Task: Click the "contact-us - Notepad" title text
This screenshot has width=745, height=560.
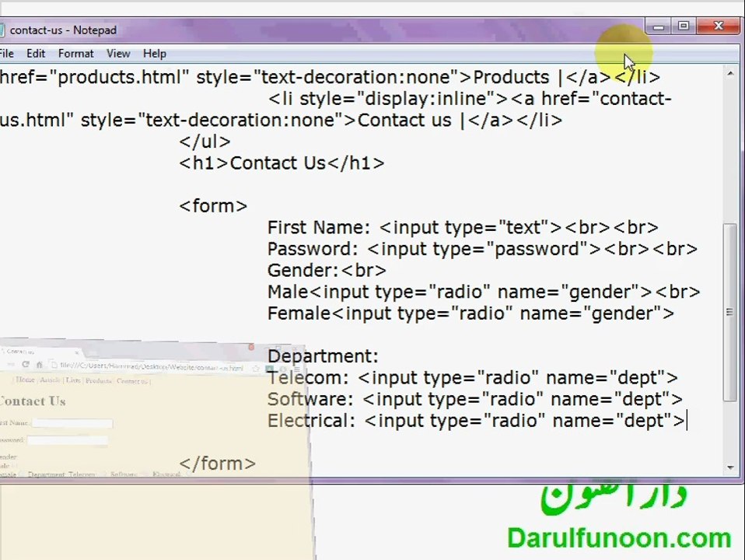Action: 63,30
